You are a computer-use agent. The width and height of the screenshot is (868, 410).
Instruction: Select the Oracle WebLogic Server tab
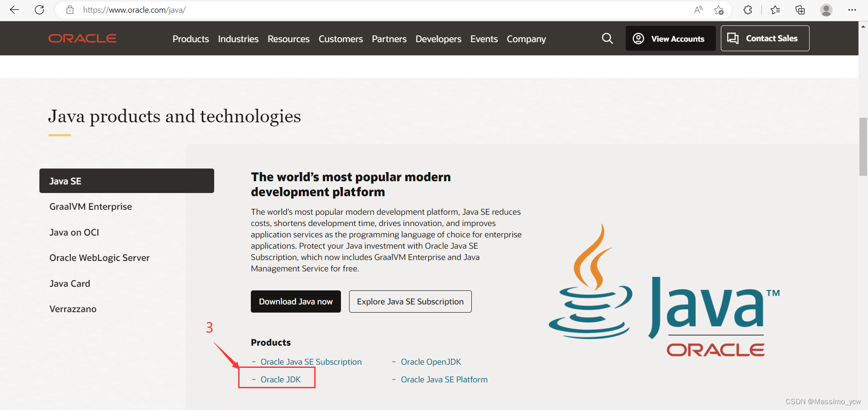[x=100, y=258]
